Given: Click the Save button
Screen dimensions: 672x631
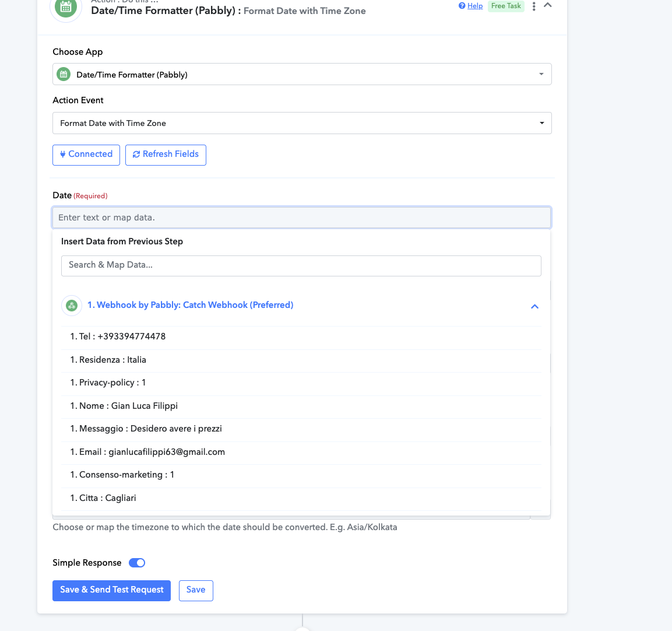Looking at the screenshot, I should tap(196, 590).
